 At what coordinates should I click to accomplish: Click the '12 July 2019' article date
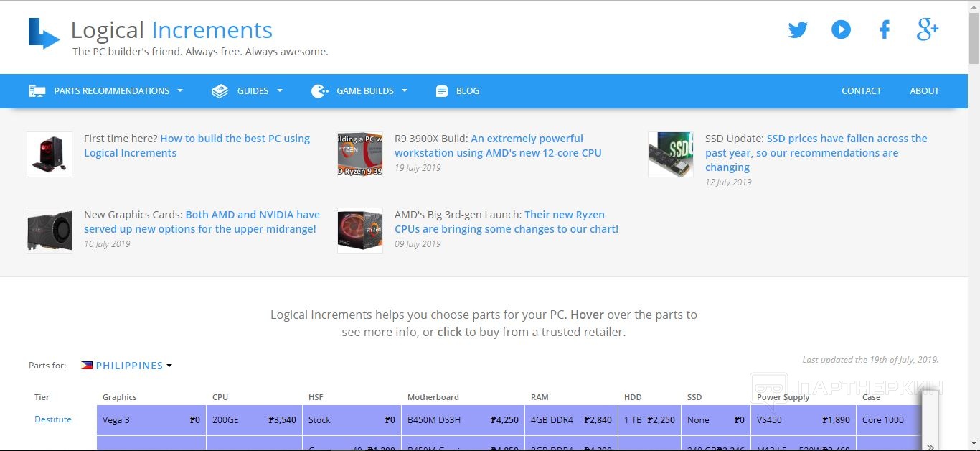pos(728,182)
